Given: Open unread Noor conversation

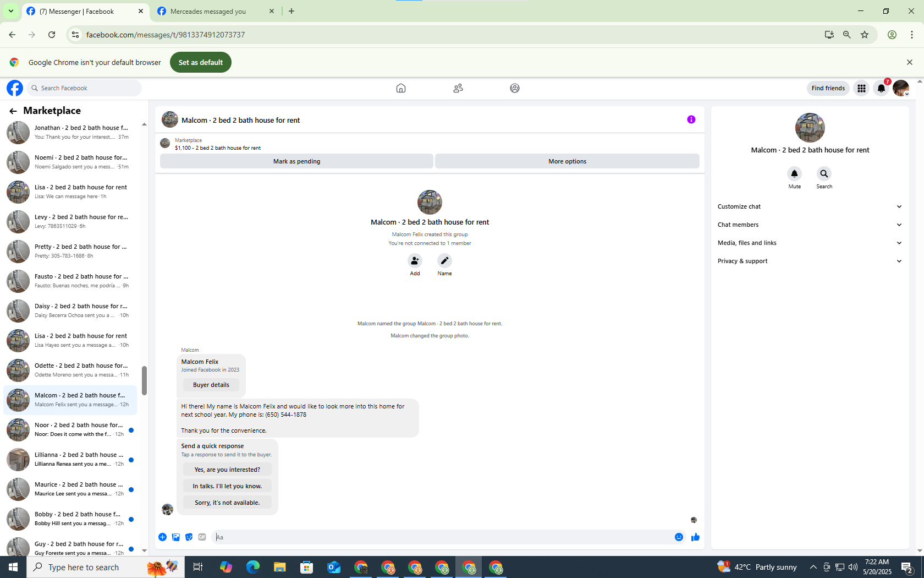Looking at the screenshot, I should (70, 429).
